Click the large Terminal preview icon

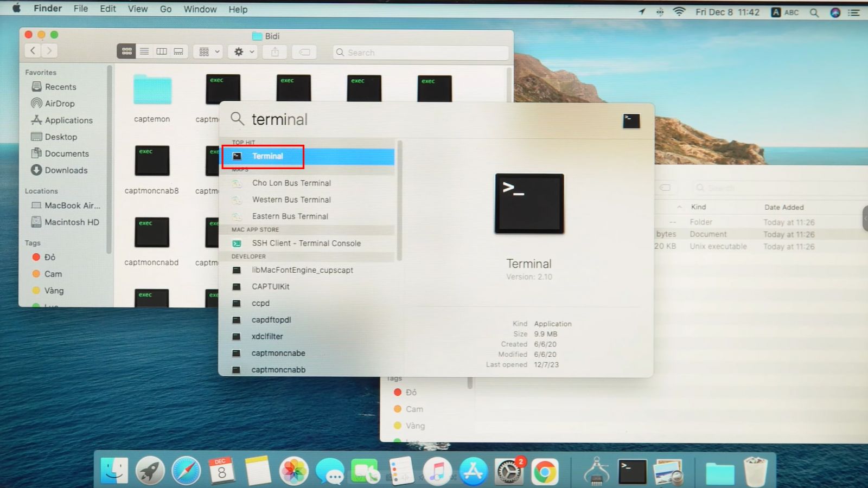529,204
